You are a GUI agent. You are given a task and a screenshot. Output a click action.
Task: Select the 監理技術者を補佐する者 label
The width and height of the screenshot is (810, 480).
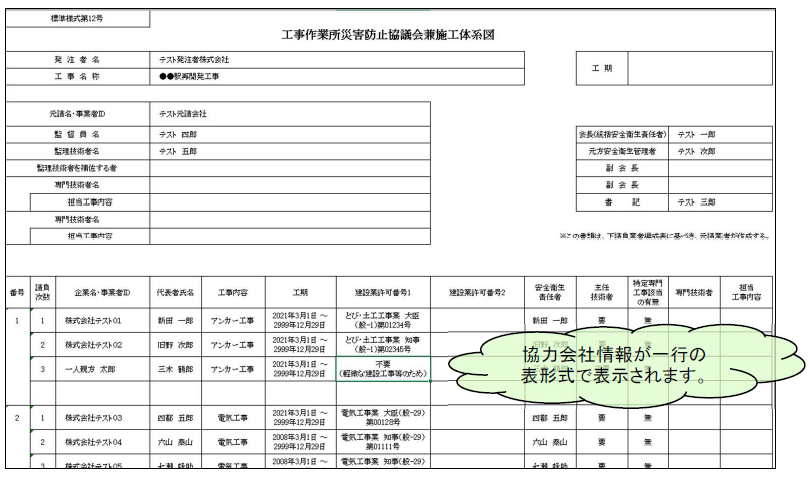pos(77,168)
